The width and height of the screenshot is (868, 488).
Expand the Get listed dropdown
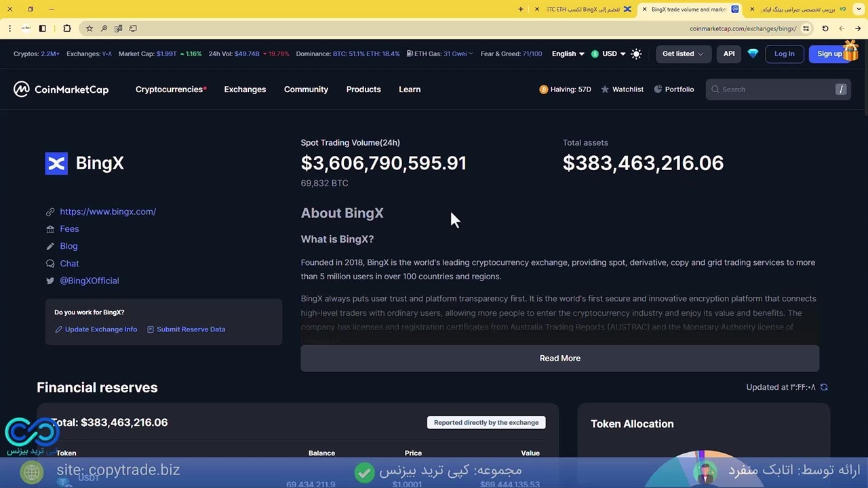683,54
